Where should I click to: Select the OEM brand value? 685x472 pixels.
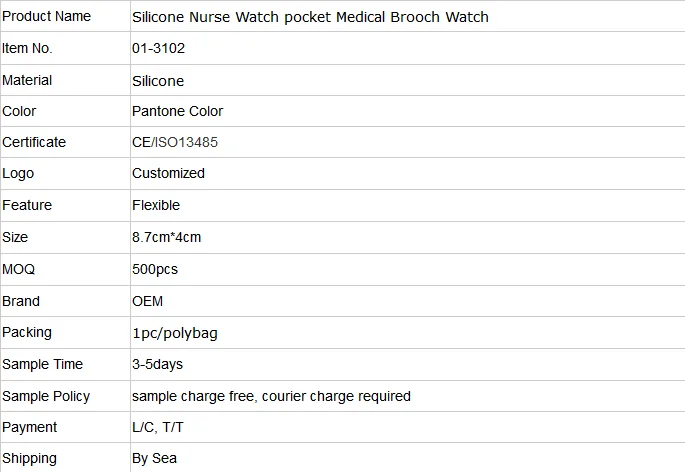coord(147,300)
